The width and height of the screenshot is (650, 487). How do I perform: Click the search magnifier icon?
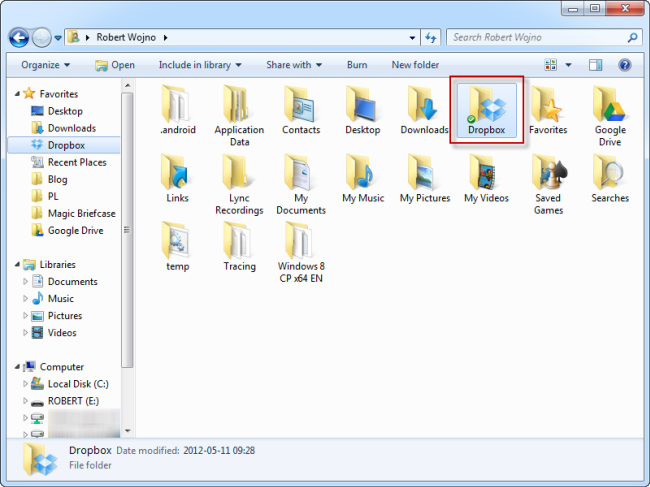[x=633, y=38]
